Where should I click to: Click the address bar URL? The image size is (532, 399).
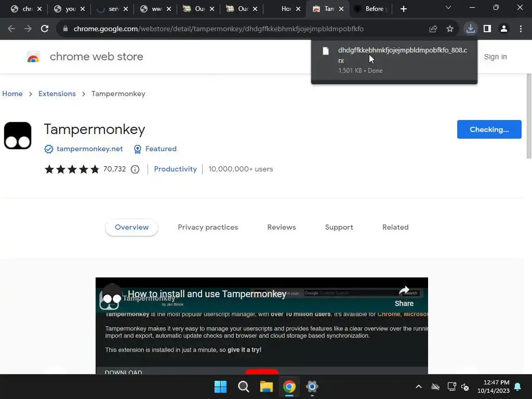click(219, 29)
